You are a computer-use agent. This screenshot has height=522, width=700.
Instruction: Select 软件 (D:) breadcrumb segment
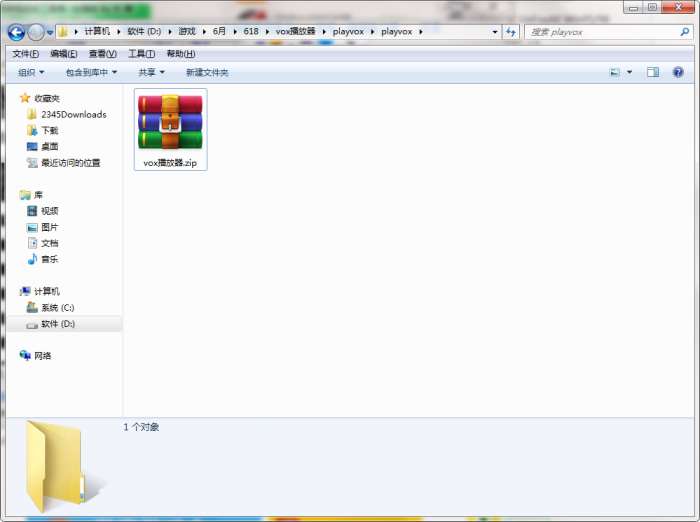144,31
